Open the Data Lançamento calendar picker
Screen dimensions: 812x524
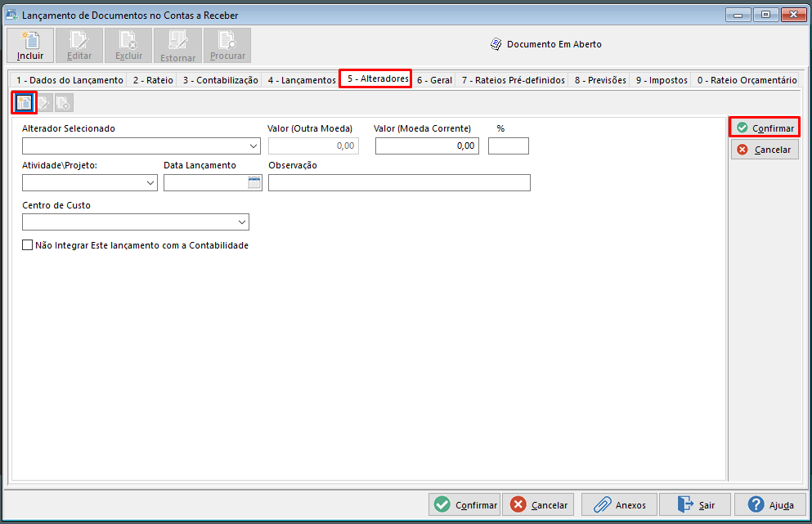click(x=254, y=183)
